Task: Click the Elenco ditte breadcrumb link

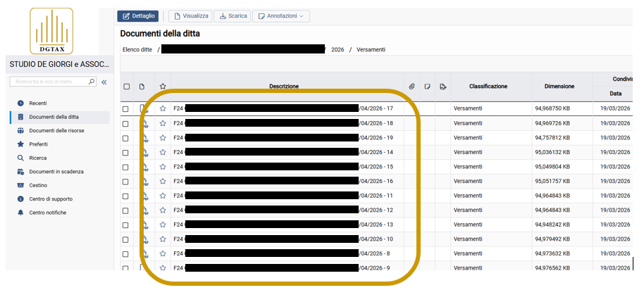Action: pos(137,49)
